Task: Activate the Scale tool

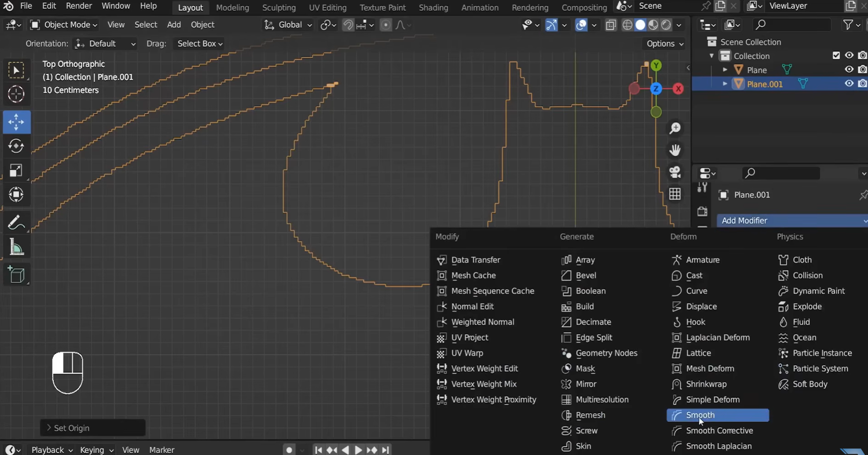Action: click(16, 170)
